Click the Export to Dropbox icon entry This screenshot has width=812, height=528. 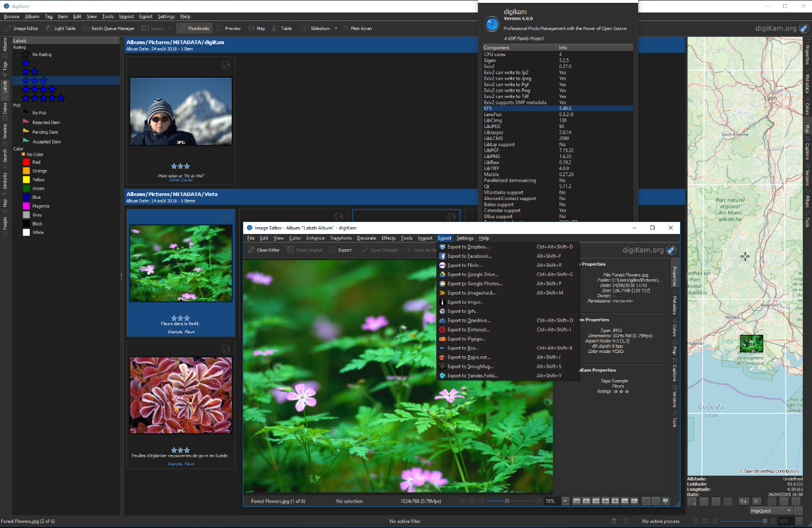pos(443,247)
